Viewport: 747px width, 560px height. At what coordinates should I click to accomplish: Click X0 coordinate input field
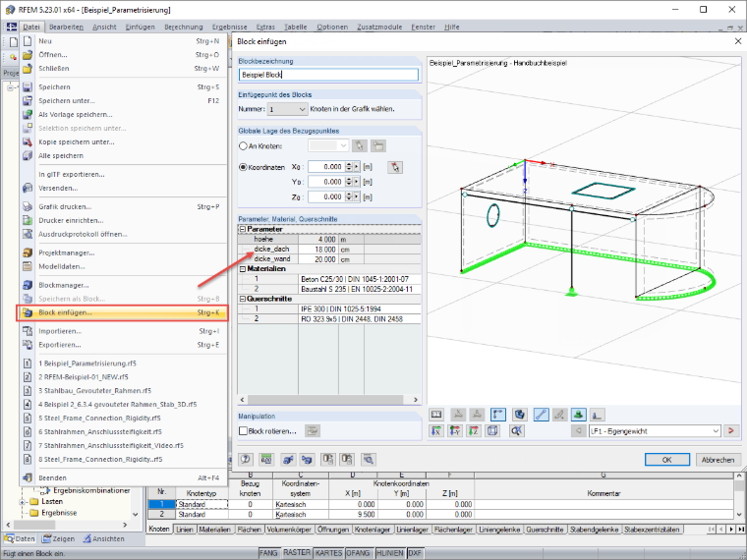326,167
